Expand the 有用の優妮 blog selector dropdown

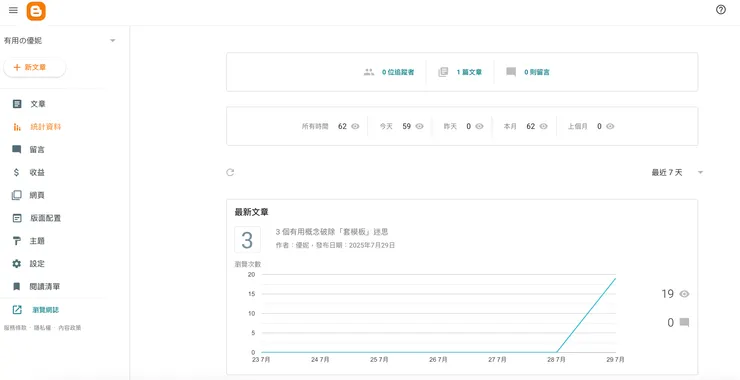[x=113, y=41]
